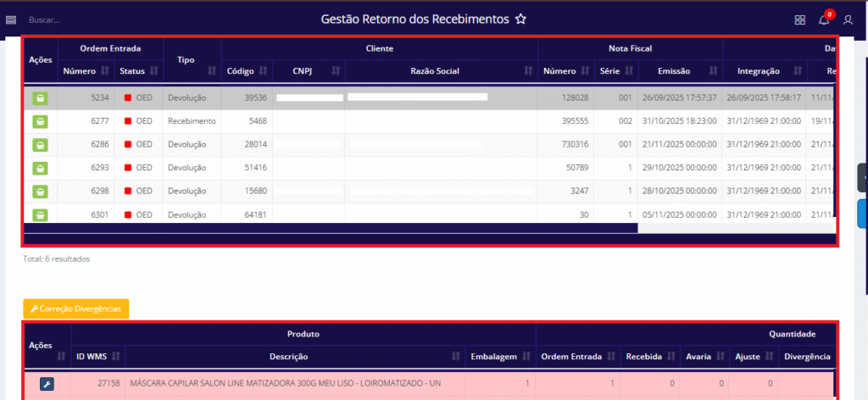
Task: Click the favorite star next to page title
Action: point(521,19)
